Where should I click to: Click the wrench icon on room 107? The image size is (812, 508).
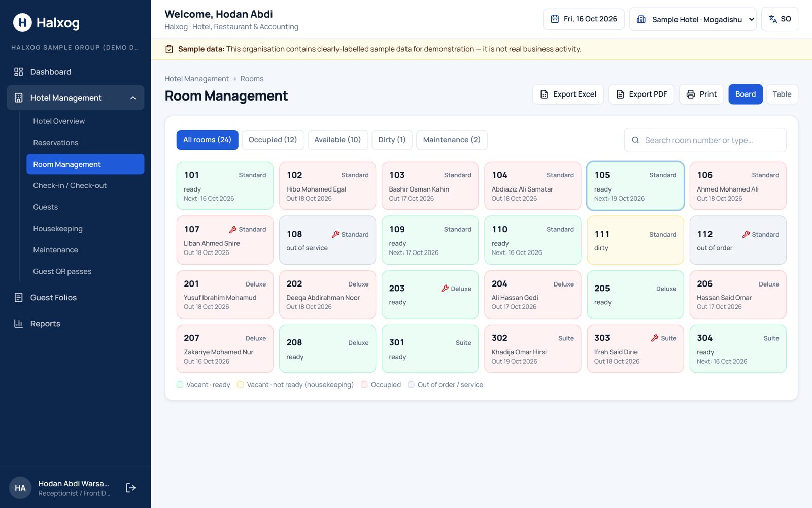click(x=233, y=230)
